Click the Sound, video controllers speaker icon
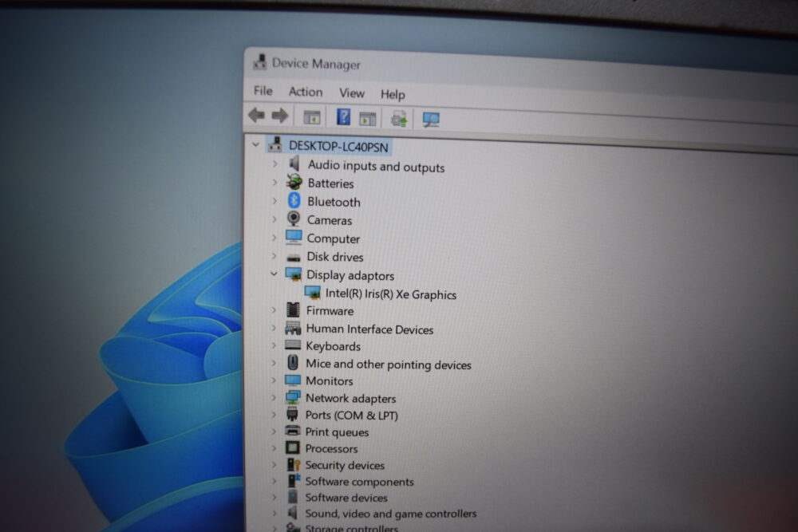Screen dimensions: 798x532 [292, 512]
